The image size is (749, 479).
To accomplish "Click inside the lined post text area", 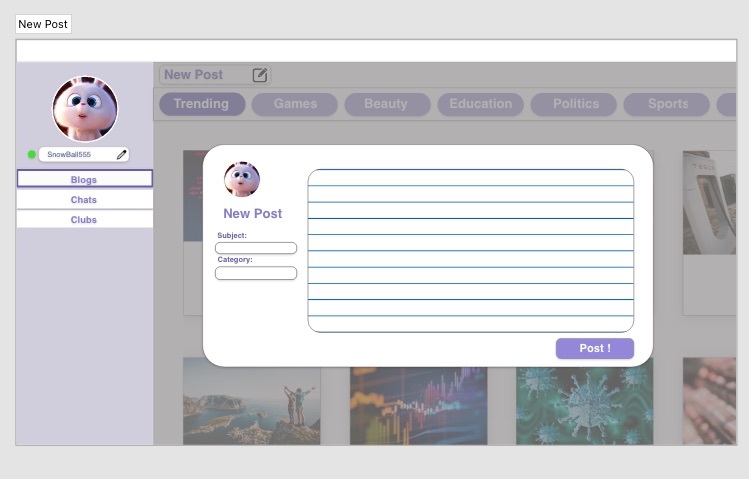I will coord(471,251).
